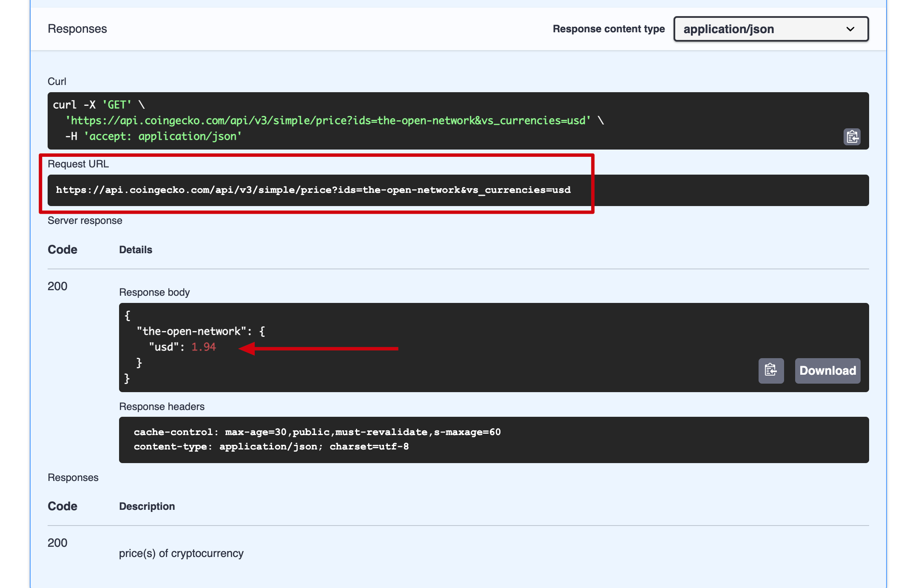This screenshot has height=588, width=921.
Task: Click the Curl label
Action: pos(57,82)
